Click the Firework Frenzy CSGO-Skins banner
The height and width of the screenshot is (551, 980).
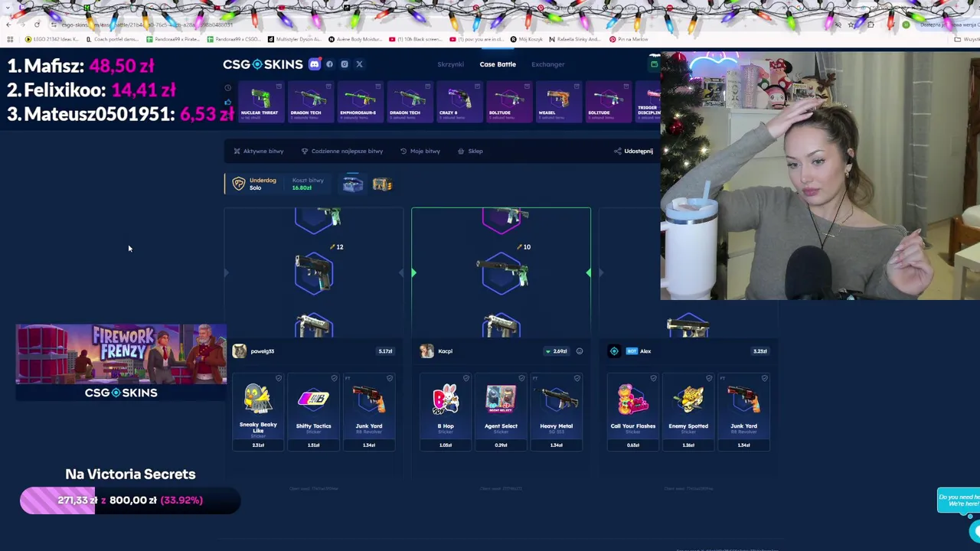[121, 362]
